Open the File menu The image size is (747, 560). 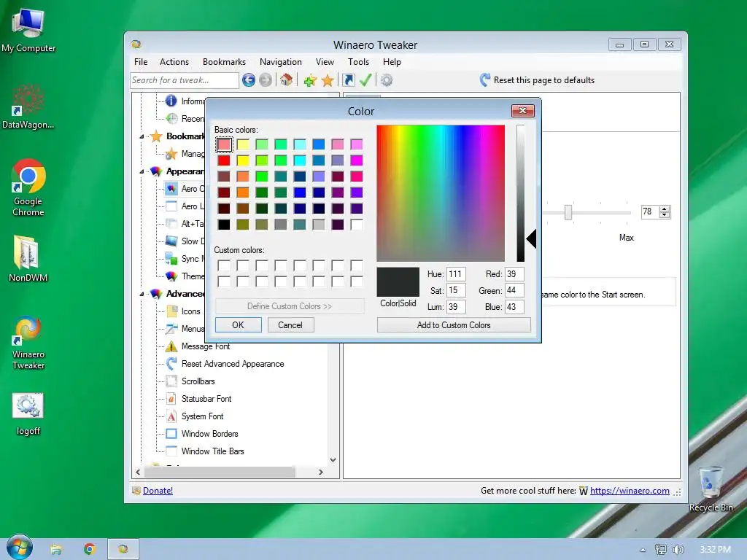click(141, 62)
